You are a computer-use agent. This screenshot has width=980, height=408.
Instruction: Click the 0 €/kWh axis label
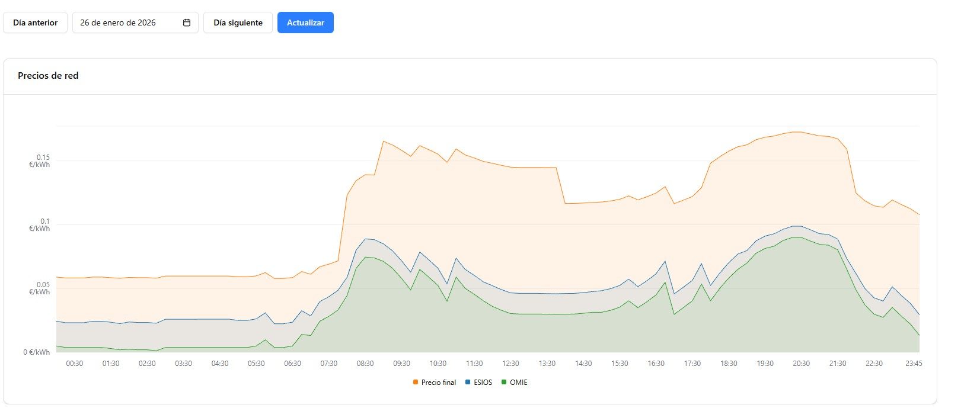pyautogui.click(x=37, y=352)
